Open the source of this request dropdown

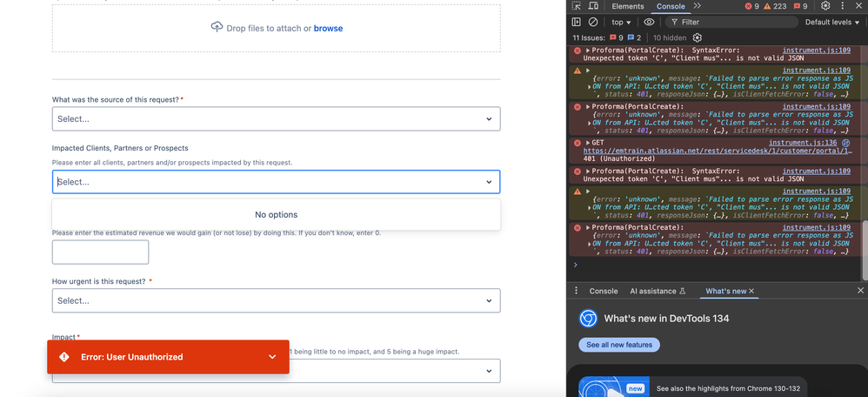tap(277, 118)
